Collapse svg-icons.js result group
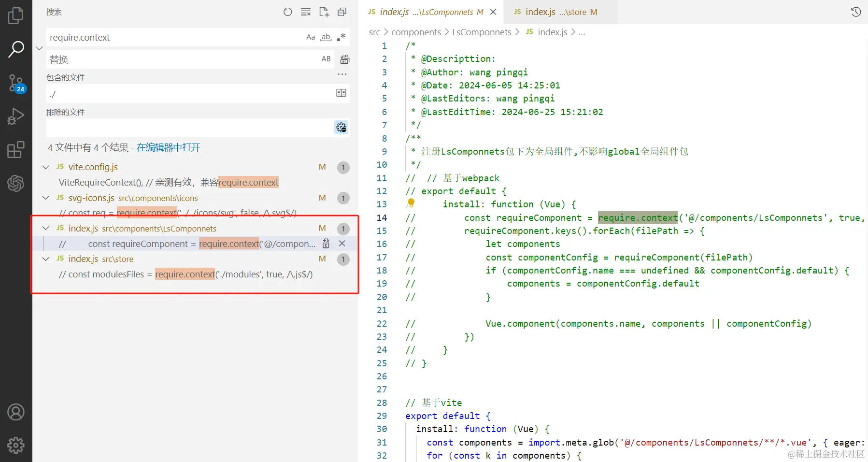This screenshot has width=868, height=462. click(x=46, y=198)
